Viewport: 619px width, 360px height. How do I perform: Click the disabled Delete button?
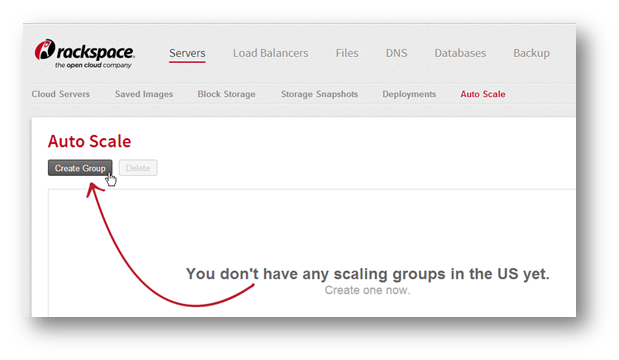[138, 168]
